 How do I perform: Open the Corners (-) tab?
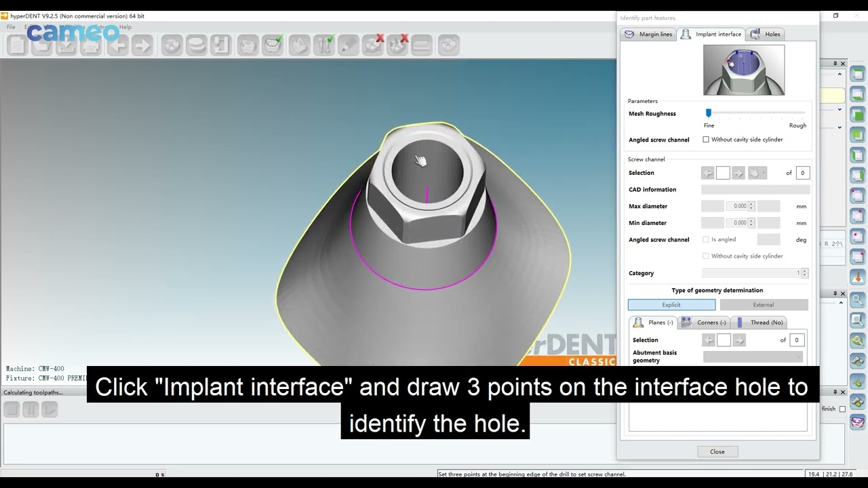[704, 323]
